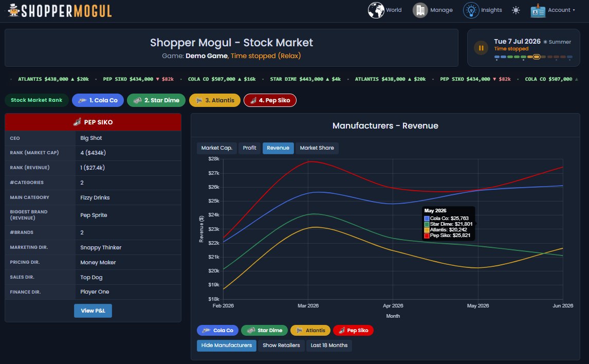This screenshot has height=364, width=589.
Task: Click the Mar 2026 axis label
Action: (x=308, y=306)
